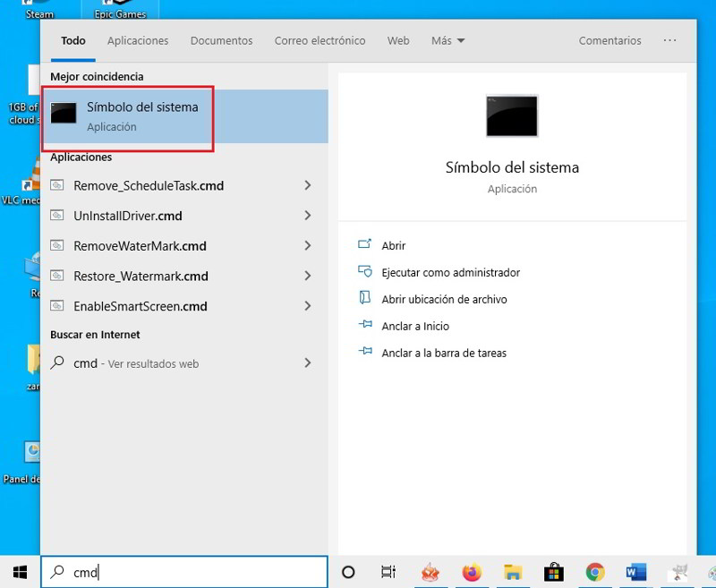Click the cmd search input field
The image size is (716, 588).
197,573
